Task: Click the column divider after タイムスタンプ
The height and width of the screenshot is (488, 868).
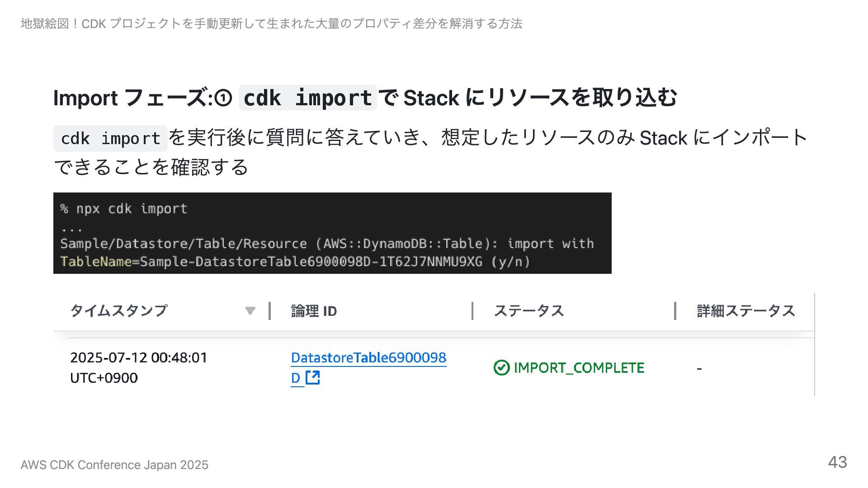Action: pyautogui.click(x=269, y=311)
